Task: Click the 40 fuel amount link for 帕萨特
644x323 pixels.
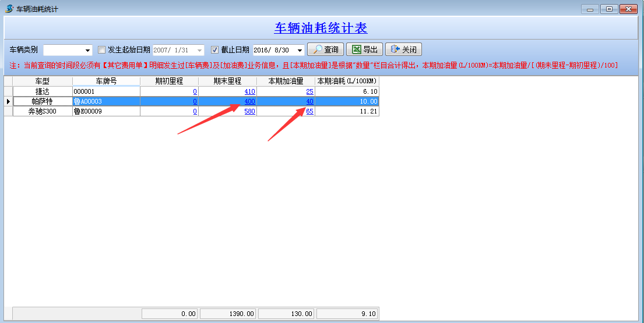Action: click(x=309, y=102)
